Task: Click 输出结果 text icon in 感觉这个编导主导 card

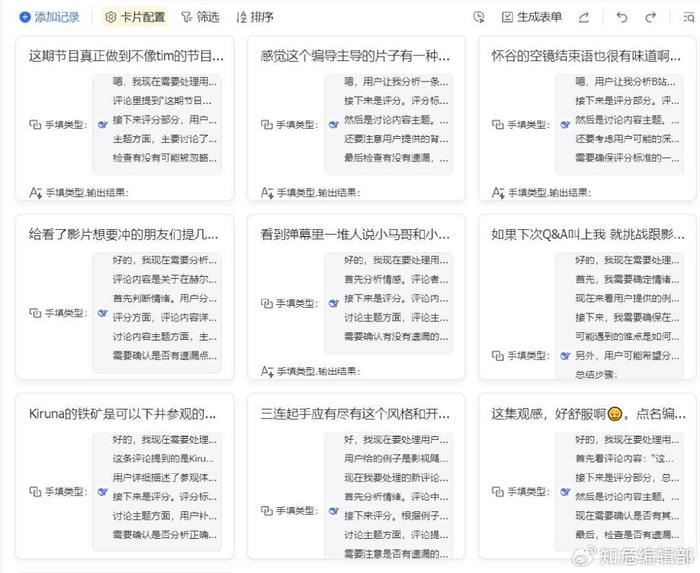Action: 267,193
